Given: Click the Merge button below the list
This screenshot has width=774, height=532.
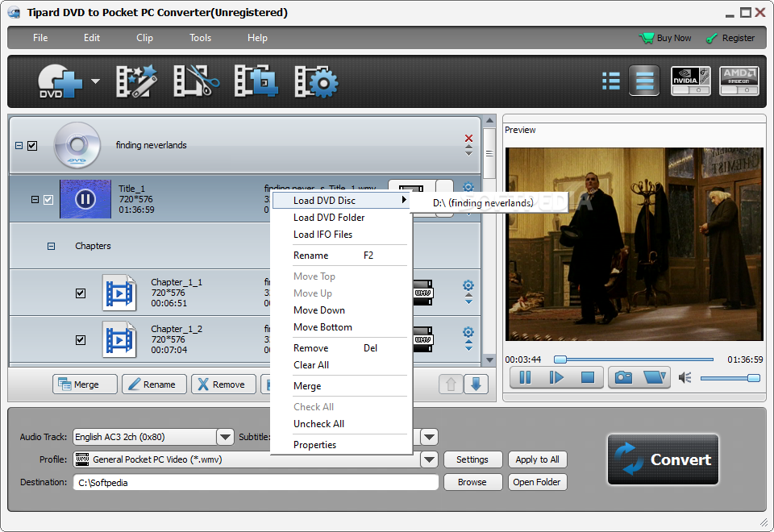Looking at the screenshot, I should pos(85,384).
